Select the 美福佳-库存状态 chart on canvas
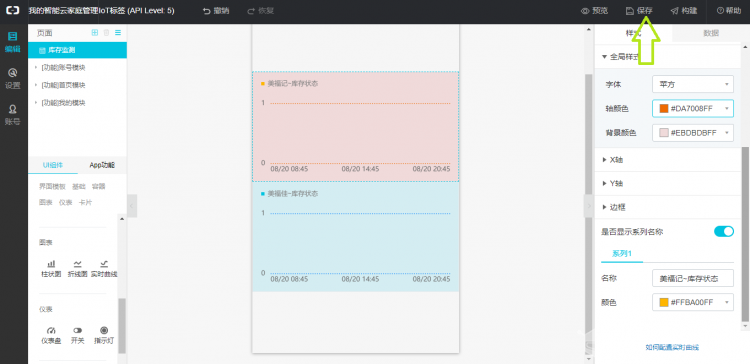This screenshot has height=364, width=750. [355, 237]
